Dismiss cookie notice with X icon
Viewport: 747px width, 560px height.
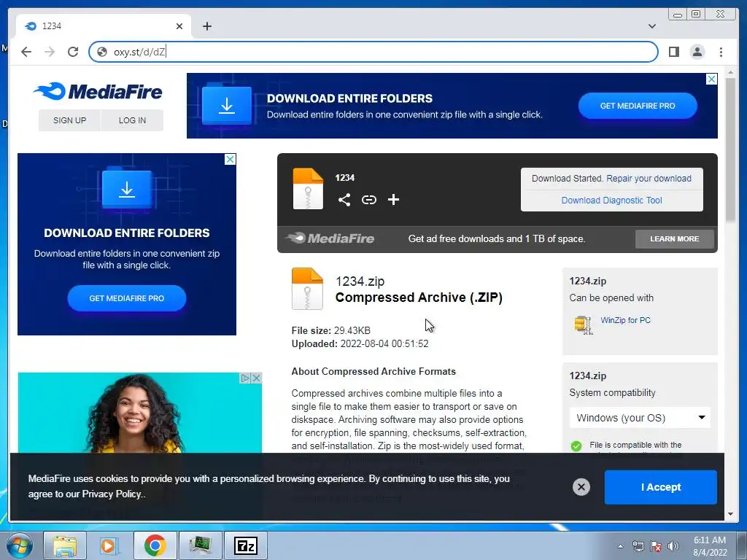pyautogui.click(x=581, y=486)
